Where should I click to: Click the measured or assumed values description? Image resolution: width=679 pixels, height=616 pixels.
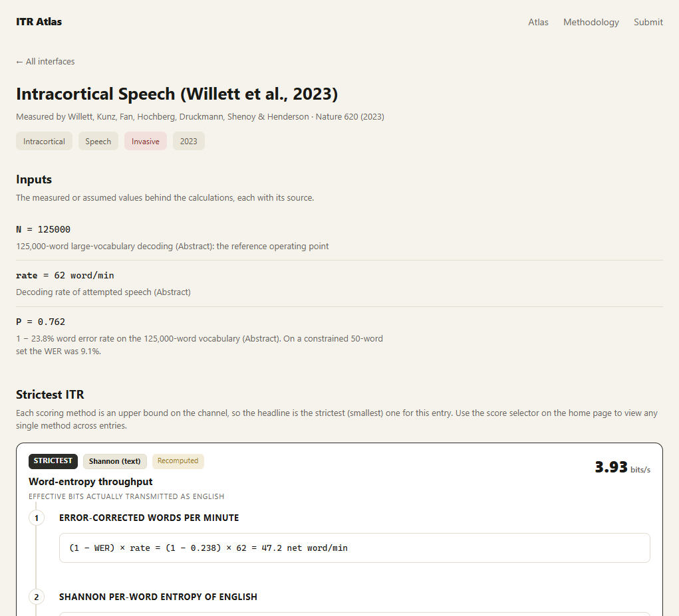click(165, 197)
